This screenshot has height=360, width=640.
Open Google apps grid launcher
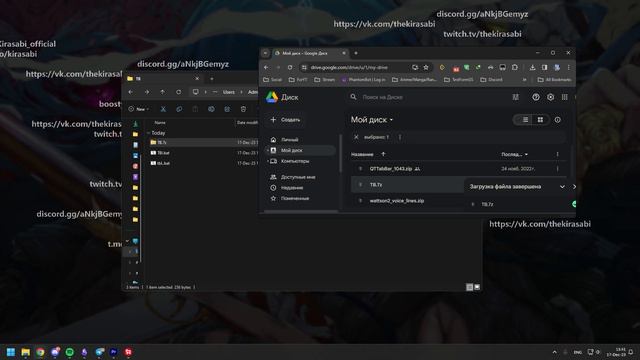click(564, 97)
